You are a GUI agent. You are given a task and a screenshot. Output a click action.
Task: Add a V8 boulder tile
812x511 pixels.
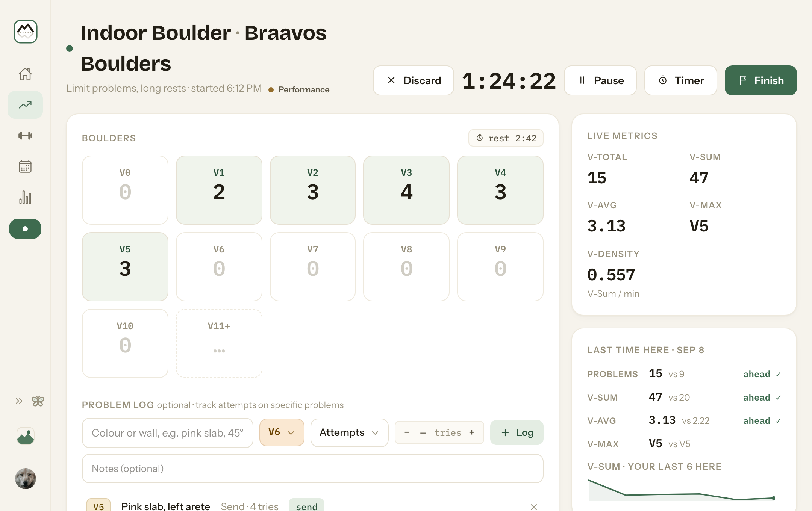click(x=406, y=267)
